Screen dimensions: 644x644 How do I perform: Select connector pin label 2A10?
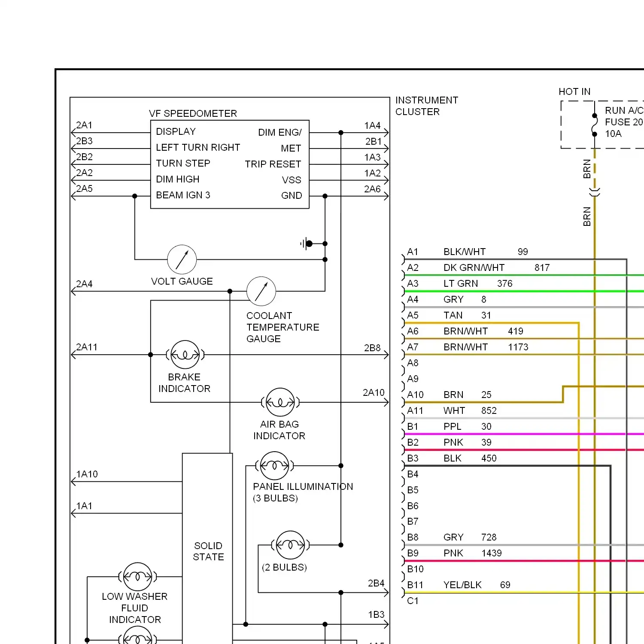(374, 392)
